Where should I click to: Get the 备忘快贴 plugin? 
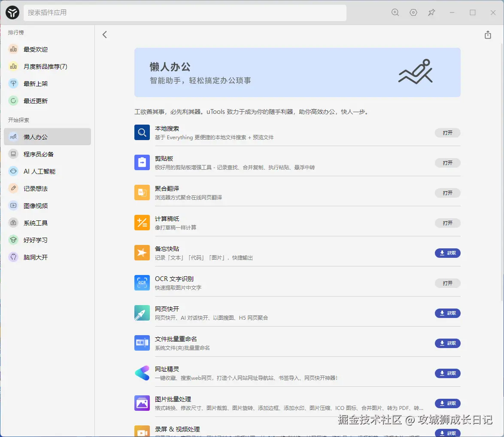tap(447, 253)
